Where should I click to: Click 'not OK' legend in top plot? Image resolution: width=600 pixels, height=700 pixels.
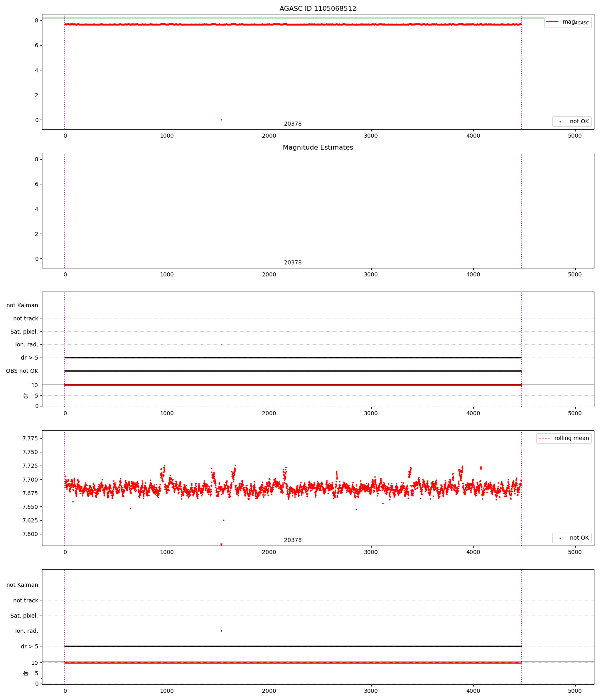click(572, 121)
